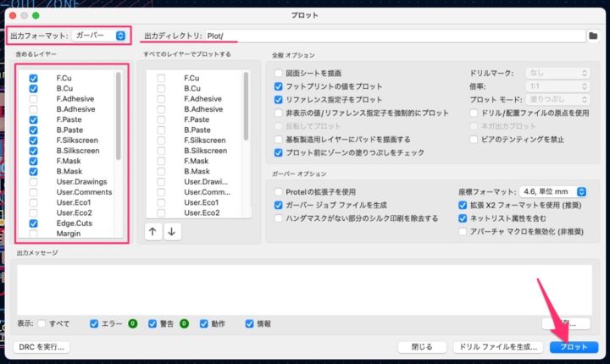This screenshot has width=610, height=364.
Task: Enable Protelの拡張子を使用 option
Action: (279, 192)
